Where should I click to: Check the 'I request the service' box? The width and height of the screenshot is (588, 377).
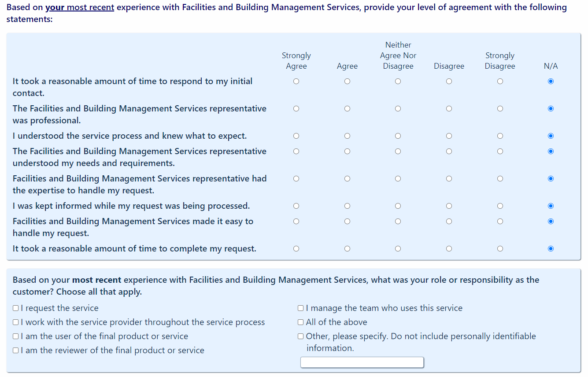(x=16, y=308)
